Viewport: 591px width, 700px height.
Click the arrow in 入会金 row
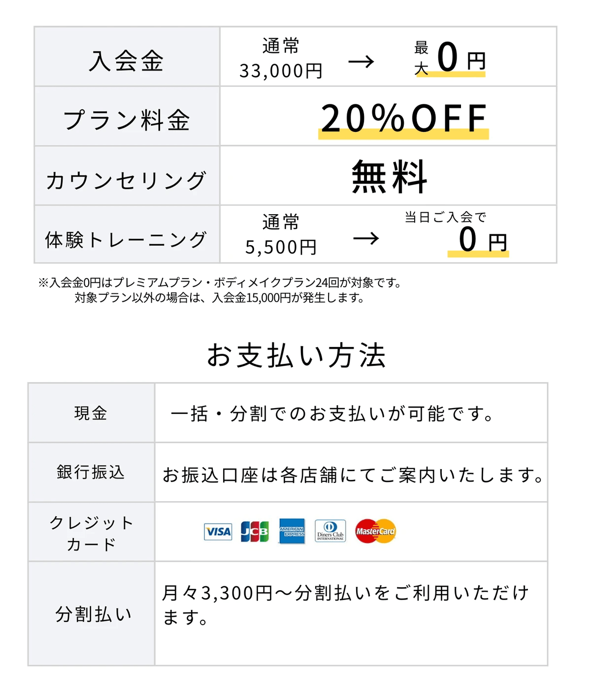tap(361, 62)
